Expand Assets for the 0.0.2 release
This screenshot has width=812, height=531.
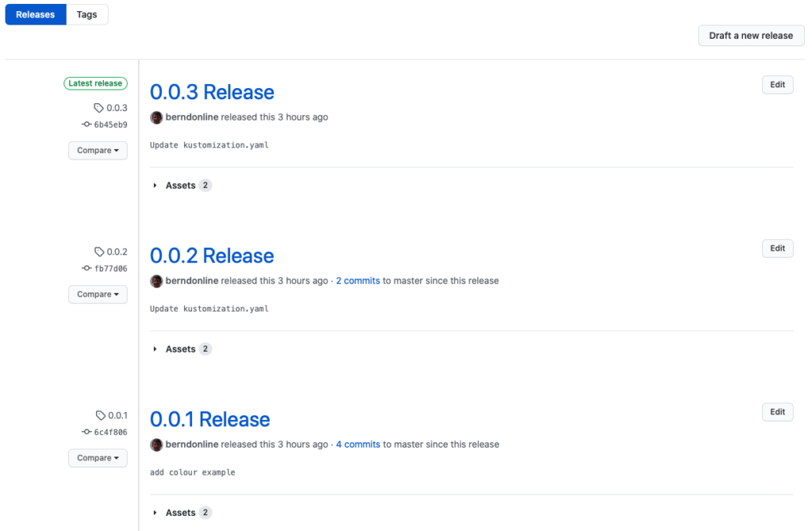pyautogui.click(x=181, y=349)
